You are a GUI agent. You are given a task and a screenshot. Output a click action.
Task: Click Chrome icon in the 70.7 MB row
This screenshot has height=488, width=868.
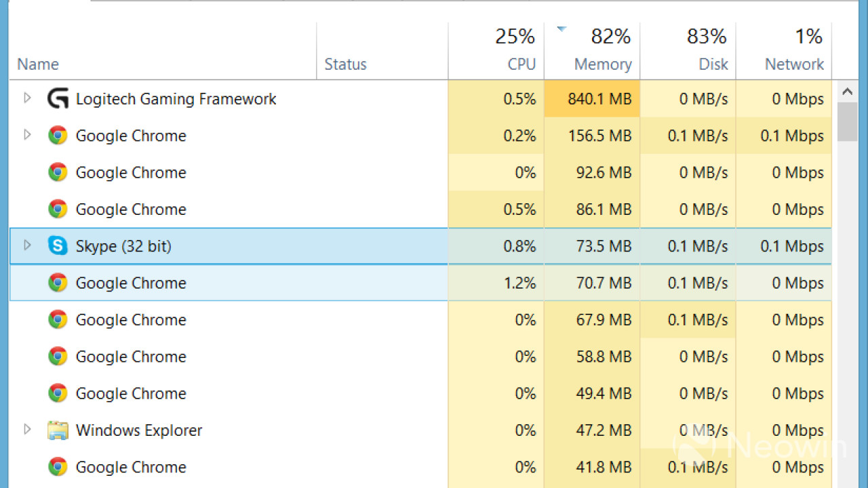58,283
